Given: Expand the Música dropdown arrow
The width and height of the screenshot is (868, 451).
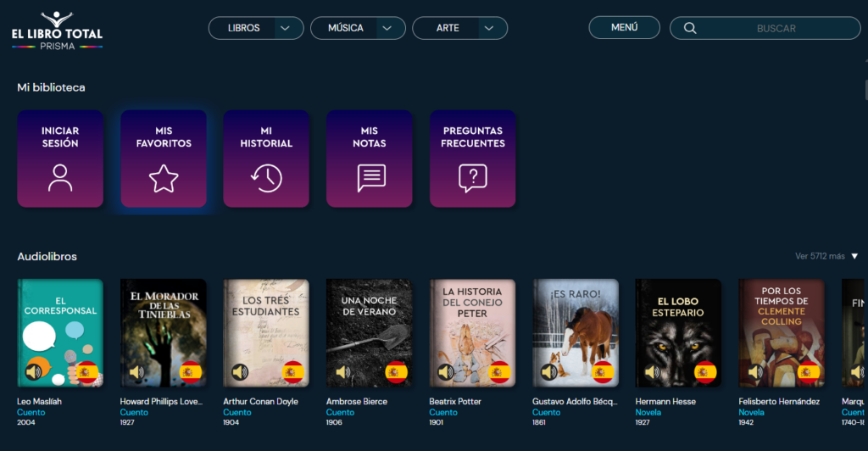Looking at the screenshot, I should 387,28.
